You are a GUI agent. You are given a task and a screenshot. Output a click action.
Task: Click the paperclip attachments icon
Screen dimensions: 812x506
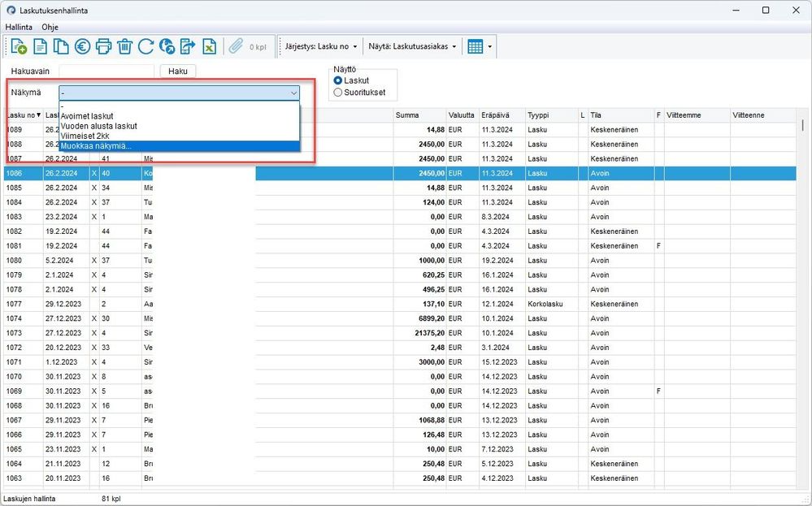tap(237, 47)
